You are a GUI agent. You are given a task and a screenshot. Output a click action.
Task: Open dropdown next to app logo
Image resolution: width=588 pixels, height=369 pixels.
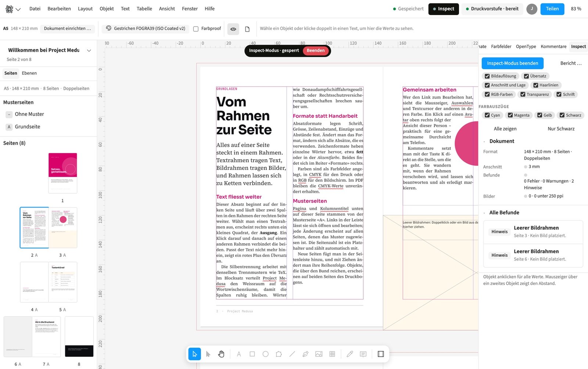18,9
